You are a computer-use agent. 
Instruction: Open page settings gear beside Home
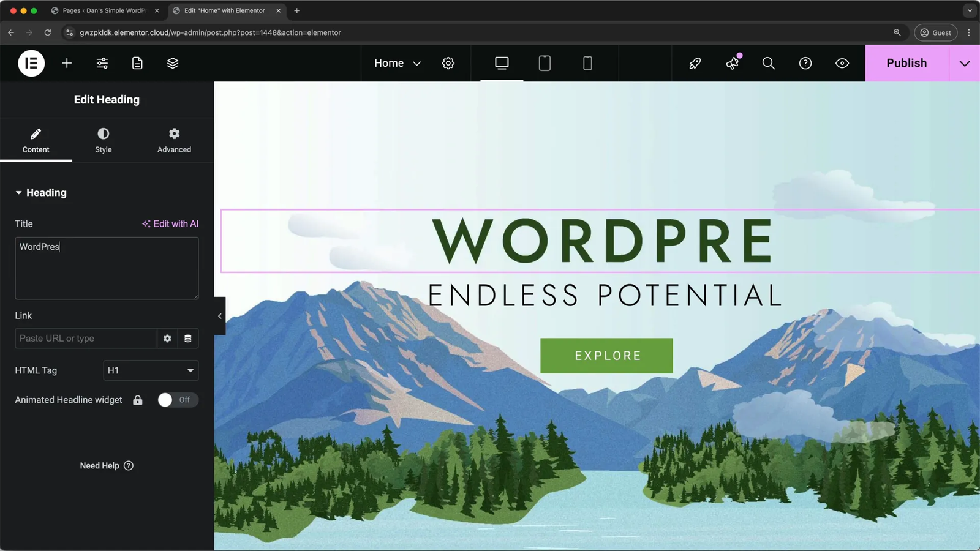[x=448, y=63]
